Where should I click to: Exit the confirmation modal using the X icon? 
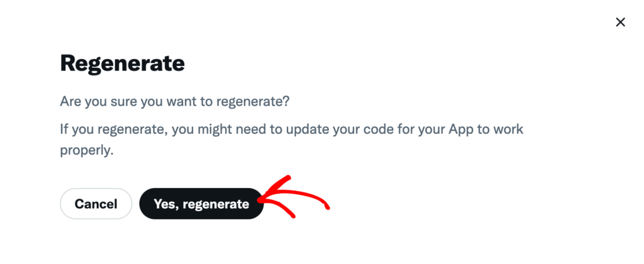click(620, 22)
